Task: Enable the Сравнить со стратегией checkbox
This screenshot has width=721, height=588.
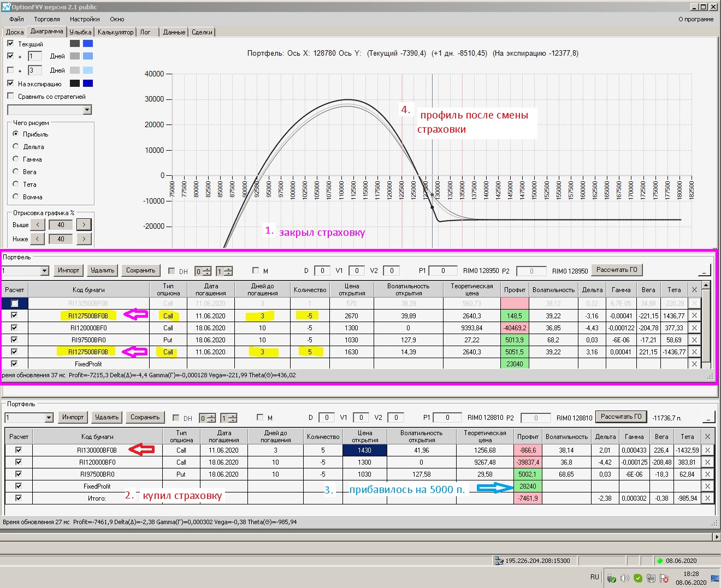Action: (x=10, y=96)
